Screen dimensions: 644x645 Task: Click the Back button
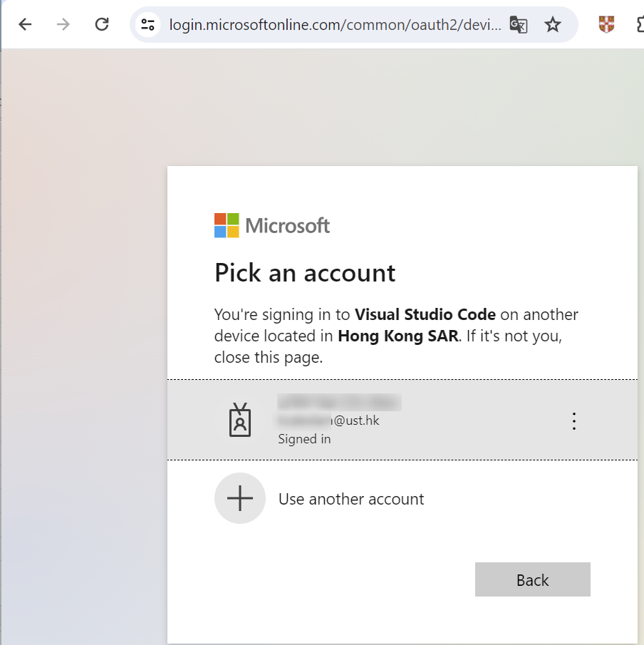533,579
